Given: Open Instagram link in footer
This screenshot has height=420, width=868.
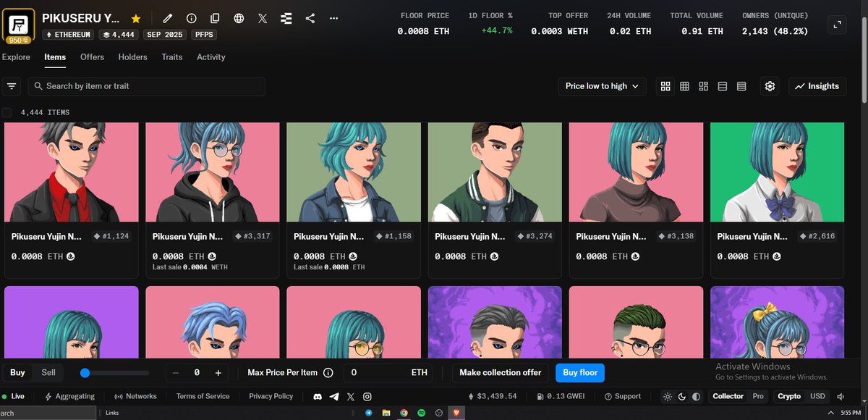Looking at the screenshot, I should tap(367, 397).
